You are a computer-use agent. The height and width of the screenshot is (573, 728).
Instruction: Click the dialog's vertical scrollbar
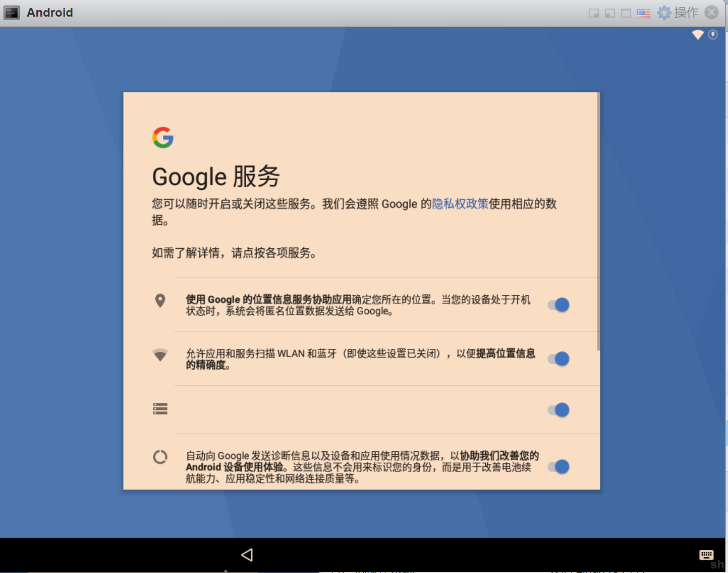tap(598, 221)
